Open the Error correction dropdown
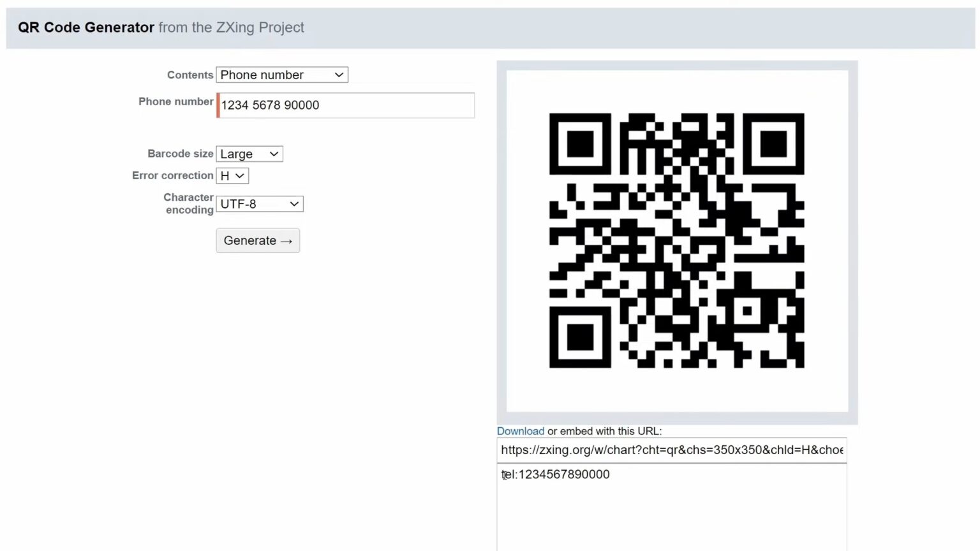The image size is (980, 551). (x=232, y=175)
